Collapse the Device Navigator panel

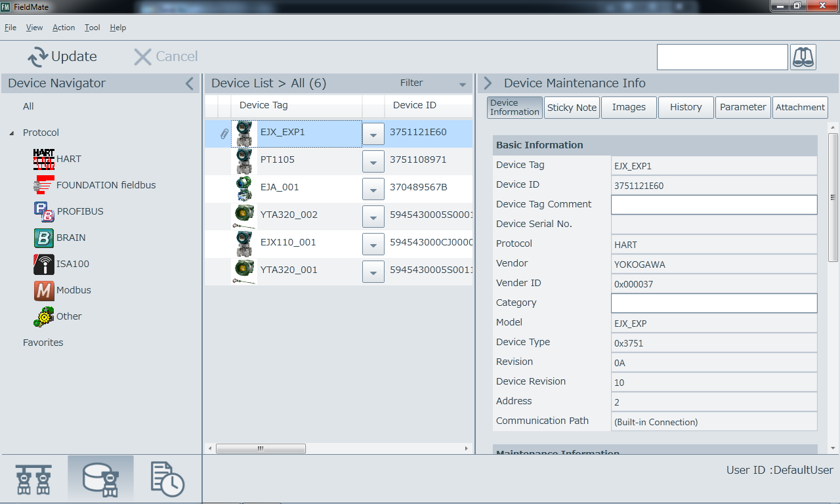coord(190,83)
